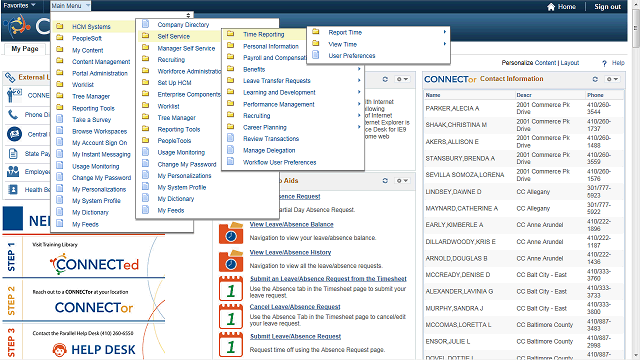This screenshot has width=640, height=360.
Task: Click the Company Directory page icon
Action: (x=145, y=24)
